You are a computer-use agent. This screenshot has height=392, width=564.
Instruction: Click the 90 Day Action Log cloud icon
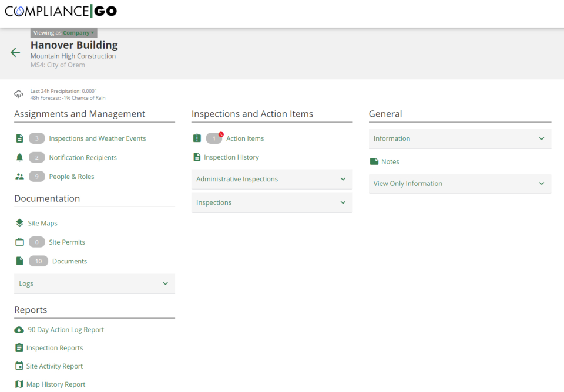[x=19, y=329]
